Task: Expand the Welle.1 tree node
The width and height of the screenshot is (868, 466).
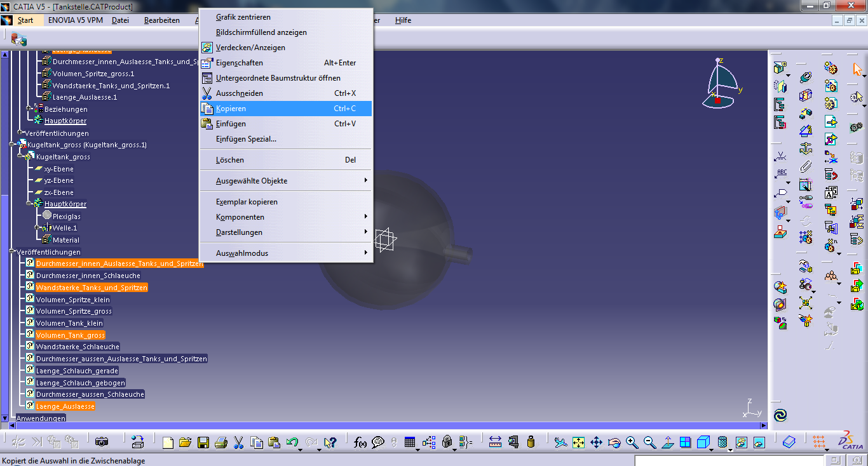Action: pos(38,228)
